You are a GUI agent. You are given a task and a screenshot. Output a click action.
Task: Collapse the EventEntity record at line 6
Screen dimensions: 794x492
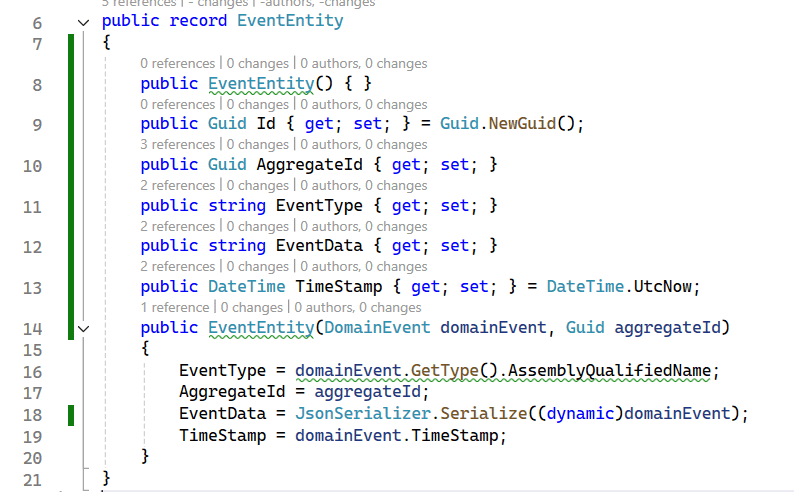tap(84, 21)
